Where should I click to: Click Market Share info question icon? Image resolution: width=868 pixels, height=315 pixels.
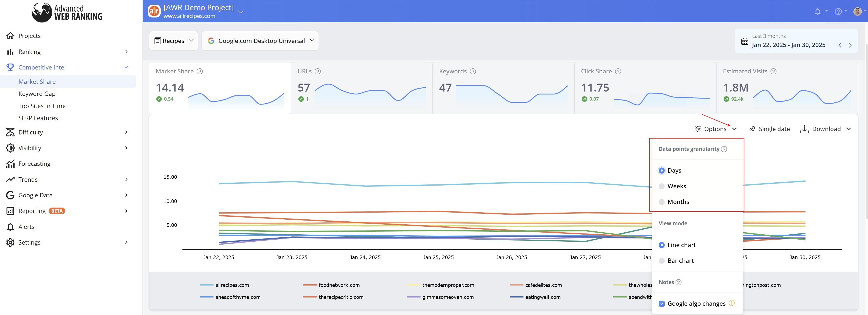coord(200,71)
